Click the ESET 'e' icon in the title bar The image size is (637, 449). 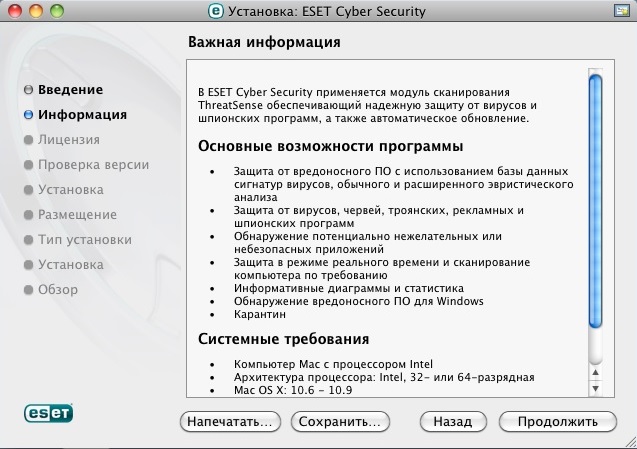tap(216, 11)
